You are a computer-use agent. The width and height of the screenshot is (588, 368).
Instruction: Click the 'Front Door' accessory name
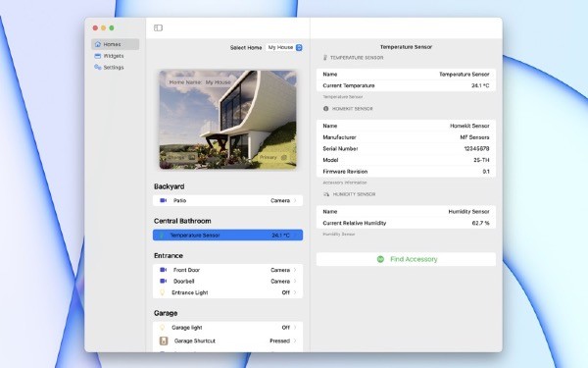click(x=186, y=270)
